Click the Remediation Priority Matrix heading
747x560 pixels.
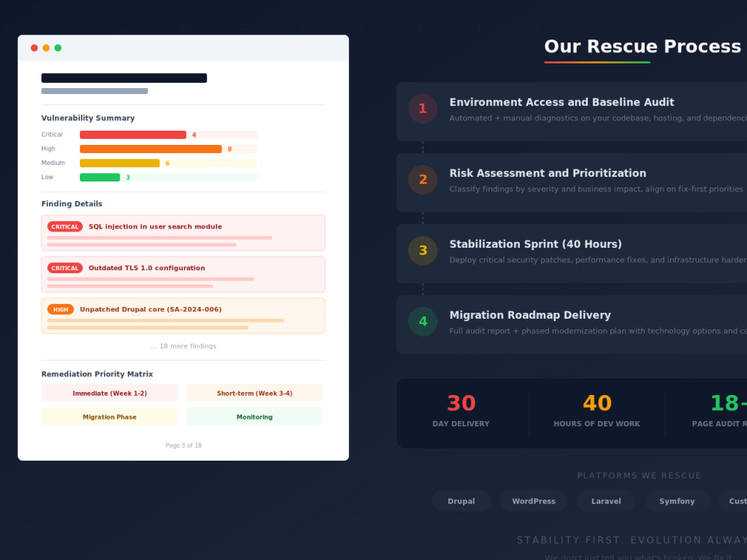point(97,374)
